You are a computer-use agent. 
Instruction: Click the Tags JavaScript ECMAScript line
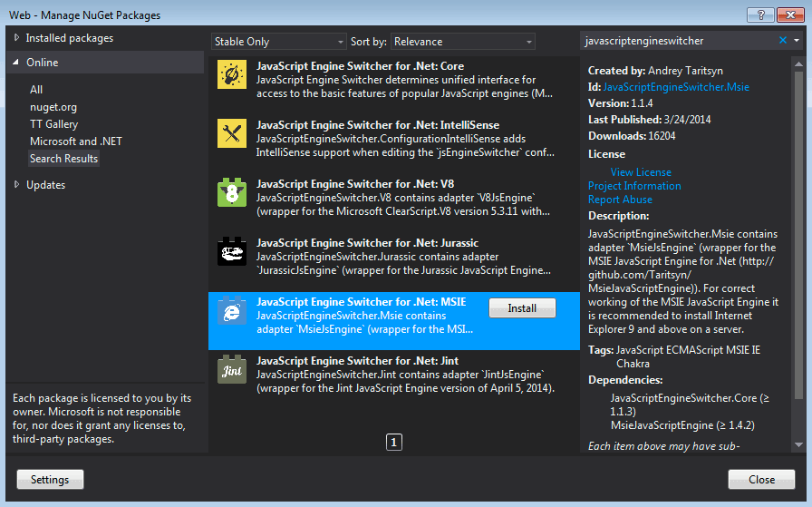tap(674, 356)
